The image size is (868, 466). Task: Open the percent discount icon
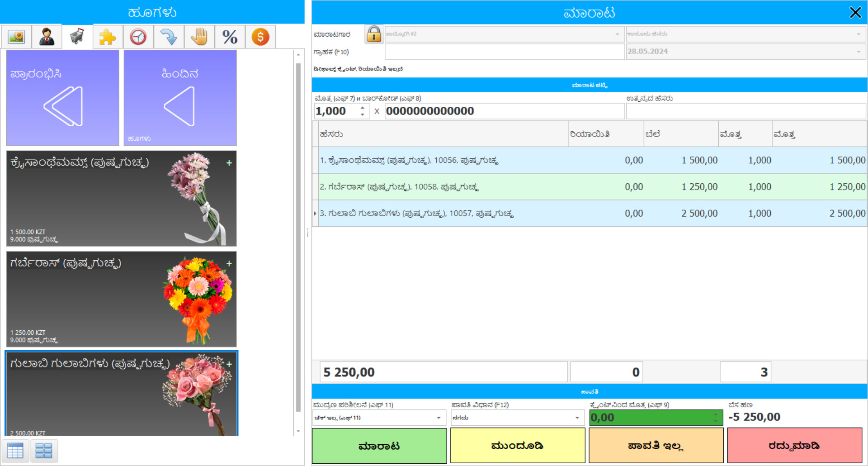point(230,37)
